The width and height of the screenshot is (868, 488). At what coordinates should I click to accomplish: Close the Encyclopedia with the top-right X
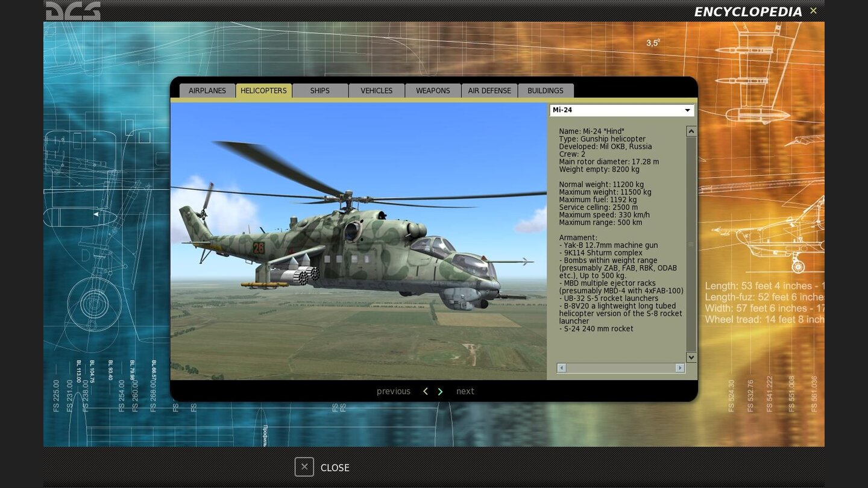point(813,11)
